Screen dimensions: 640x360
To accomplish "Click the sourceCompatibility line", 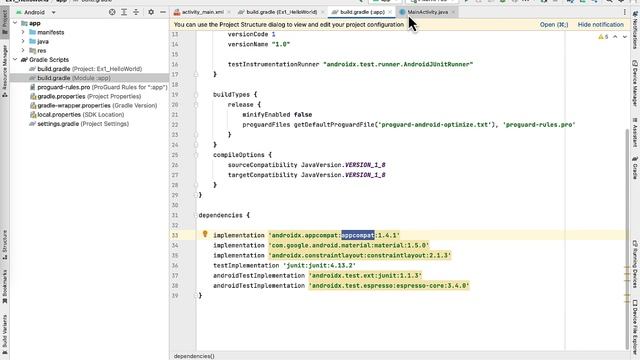I will point(307,165).
